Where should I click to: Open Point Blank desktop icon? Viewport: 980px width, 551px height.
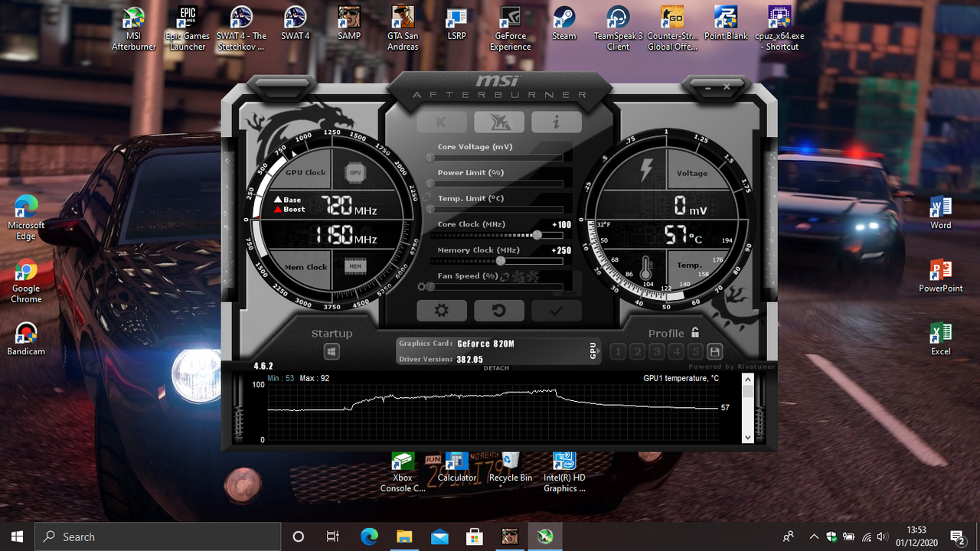point(726,24)
